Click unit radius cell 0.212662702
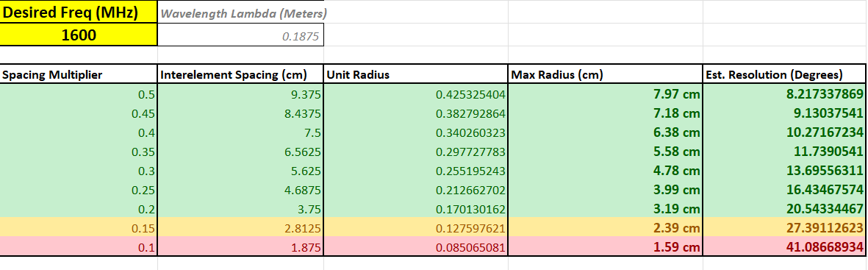The image size is (868, 270). point(416,190)
